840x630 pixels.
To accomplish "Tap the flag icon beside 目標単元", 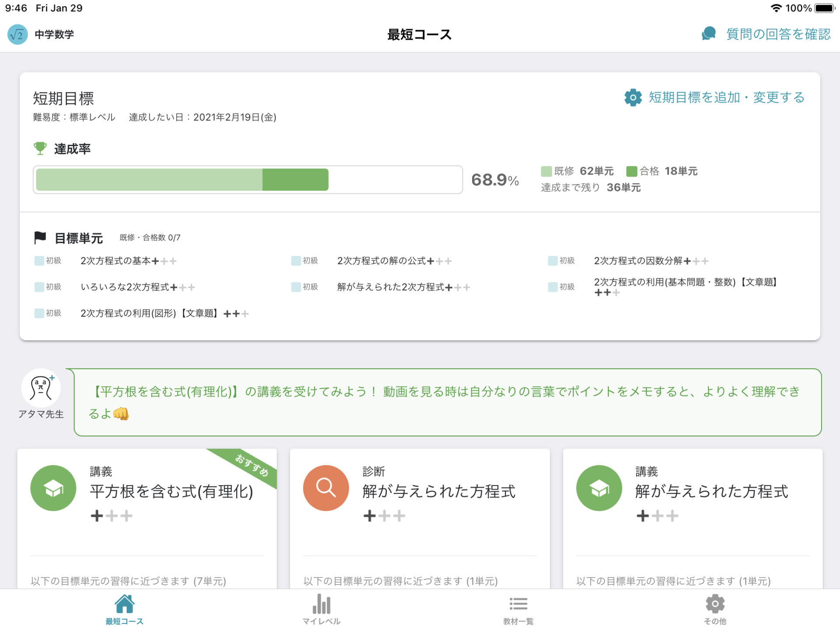I will 40,238.
